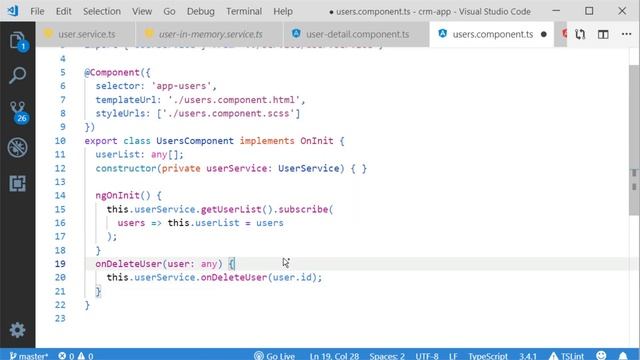Open the Go menu
Viewport: 640px width, 360px height.
169,11
